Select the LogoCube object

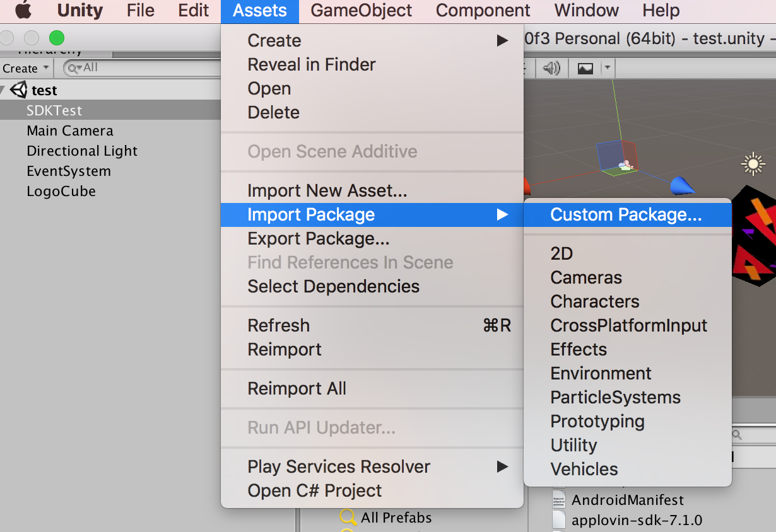pyautogui.click(x=61, y=192)
